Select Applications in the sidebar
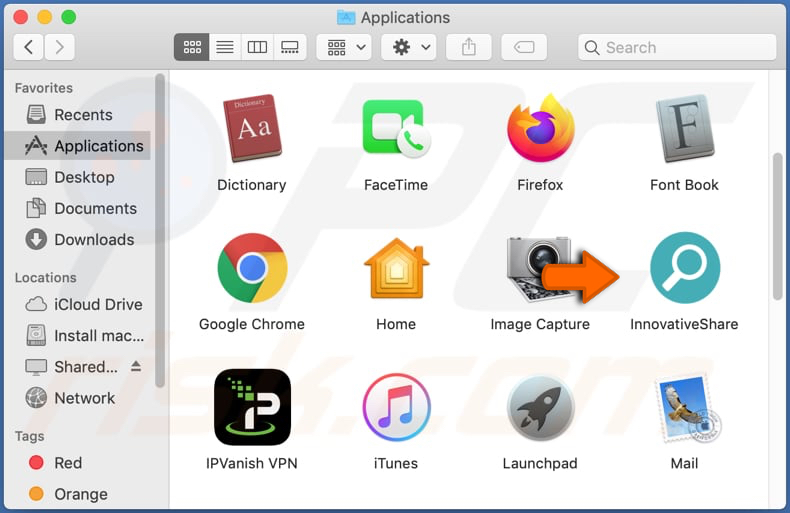This screenshot has width=790, height=513. click(x=78, y=146)
